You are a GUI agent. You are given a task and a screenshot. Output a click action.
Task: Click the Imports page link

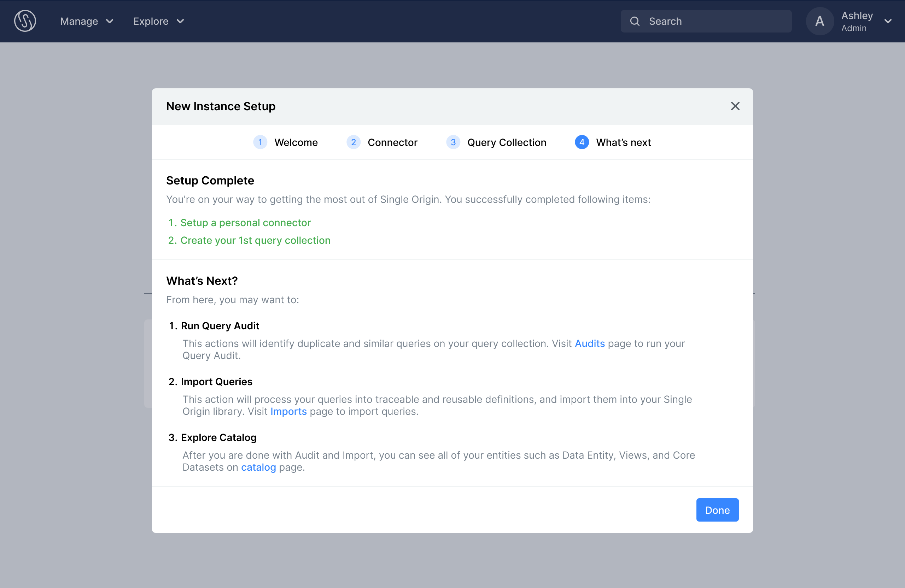pos(288,411)
